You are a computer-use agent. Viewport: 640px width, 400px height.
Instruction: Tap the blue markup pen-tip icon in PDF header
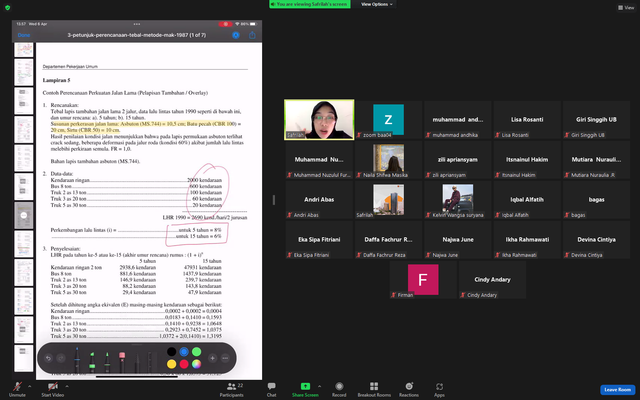(x=236, y=35)
